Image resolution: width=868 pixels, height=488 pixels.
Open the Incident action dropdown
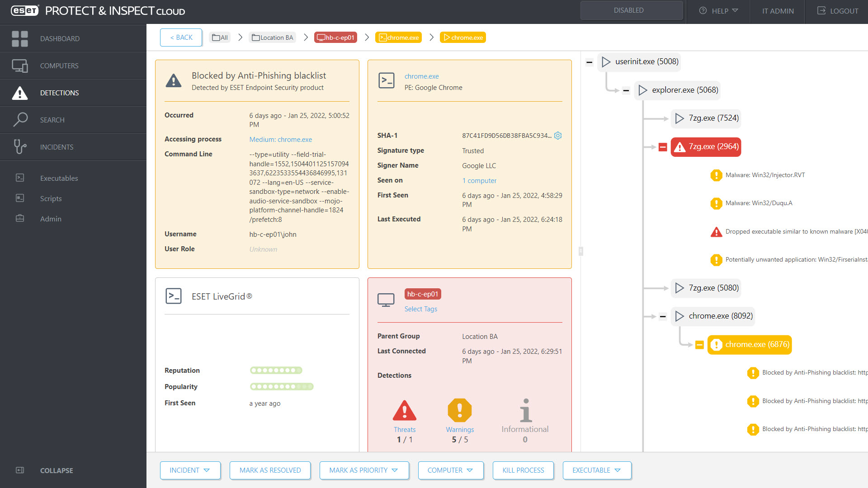pos(190,470)
